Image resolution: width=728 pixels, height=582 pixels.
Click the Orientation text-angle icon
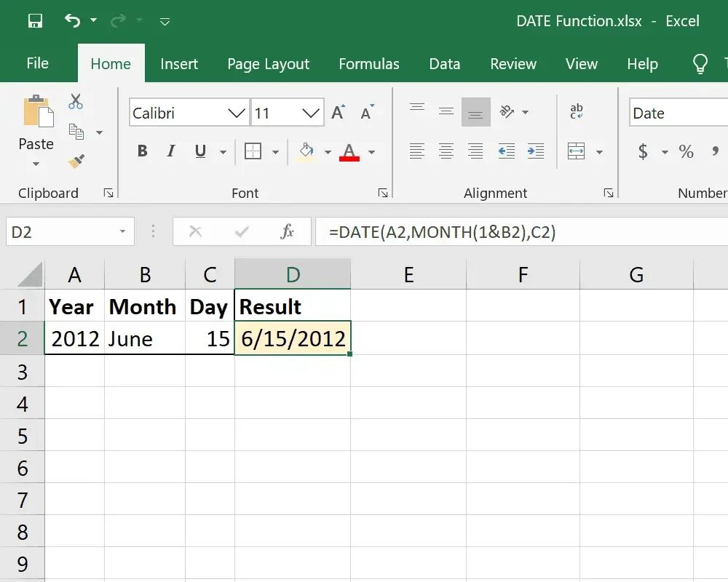click(507, 111)
